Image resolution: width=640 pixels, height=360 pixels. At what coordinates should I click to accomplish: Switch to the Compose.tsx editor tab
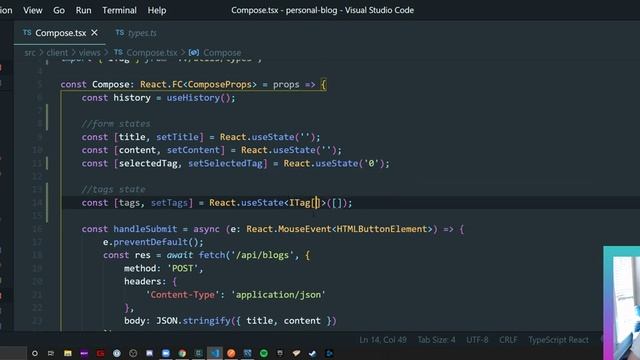coord(60,33)
